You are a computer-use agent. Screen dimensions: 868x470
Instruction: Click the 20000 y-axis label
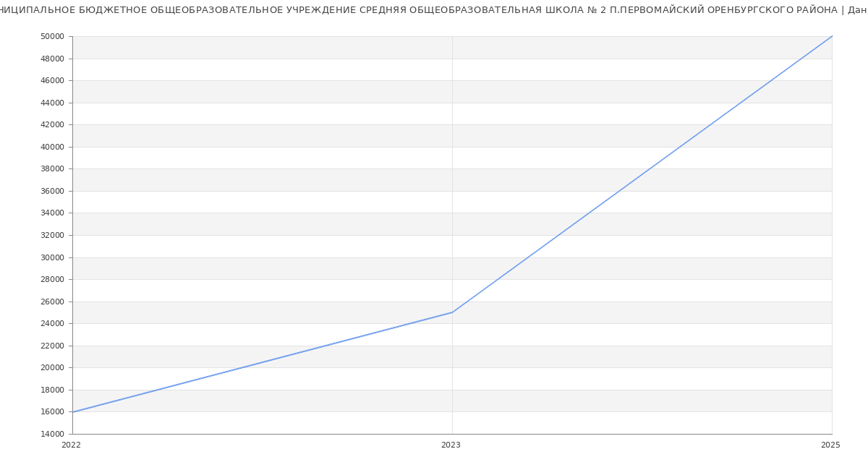[x=52, y=368]
